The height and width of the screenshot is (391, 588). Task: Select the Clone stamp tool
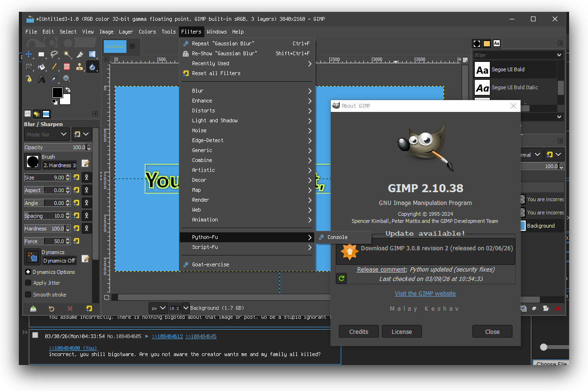click(80, 67)
